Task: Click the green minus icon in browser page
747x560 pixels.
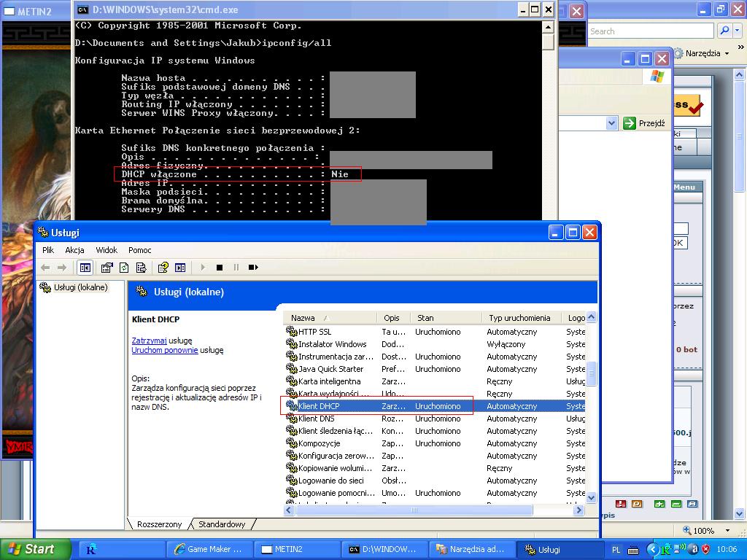Action: (x=676, y=504)
